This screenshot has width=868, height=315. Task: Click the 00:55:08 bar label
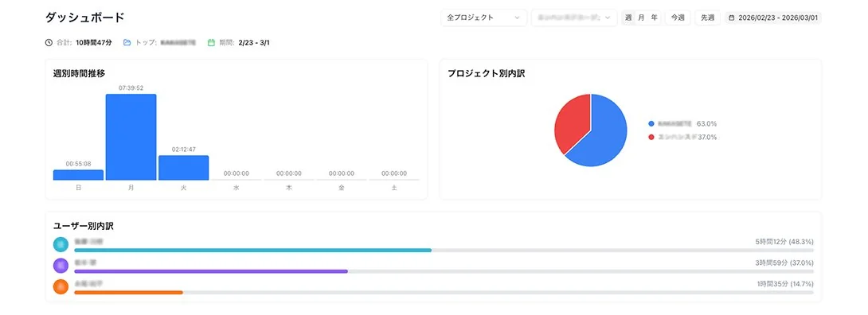click(x=79, y=164)
